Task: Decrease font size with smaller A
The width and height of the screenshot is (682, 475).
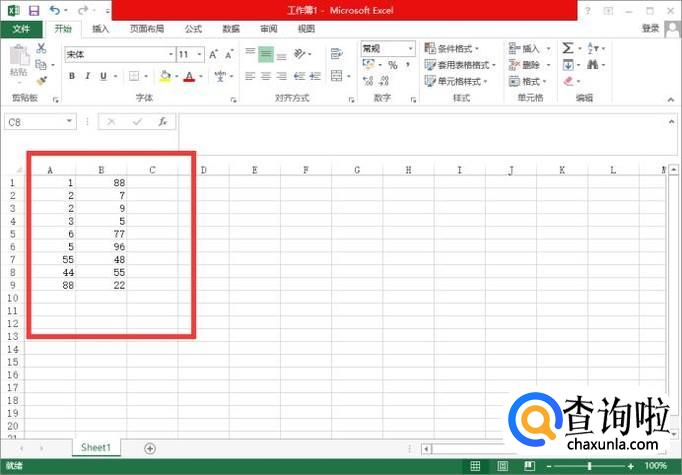Action: click(229, 54)
